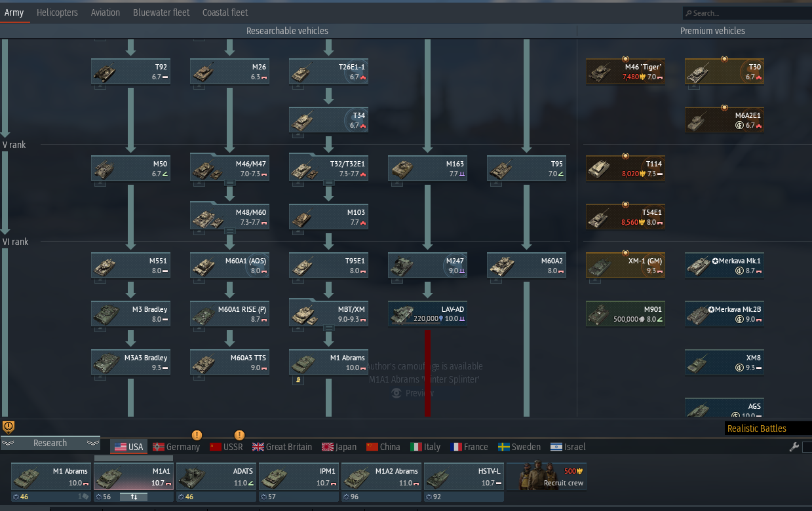Switch to the Helicopters tab

57,12
